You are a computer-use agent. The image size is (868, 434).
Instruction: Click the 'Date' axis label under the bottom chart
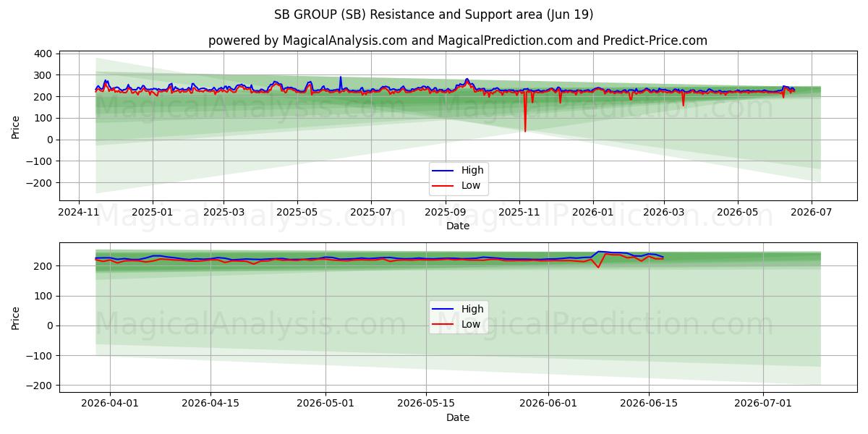[458, 417]
